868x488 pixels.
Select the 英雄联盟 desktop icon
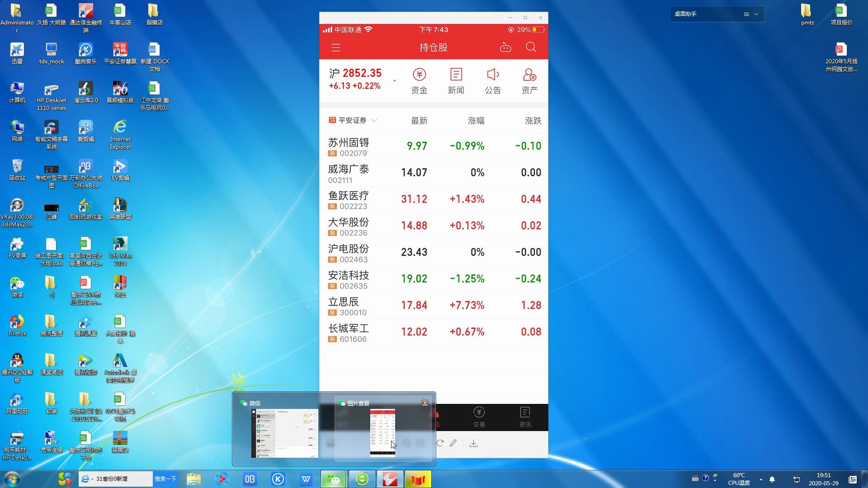pos(120,209)
